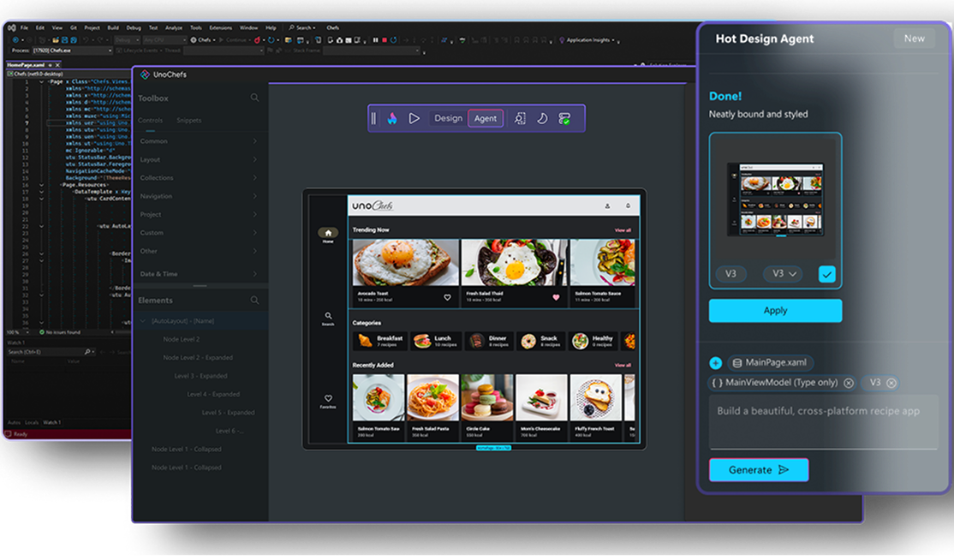Expand the Collections toolbox category

198,178
